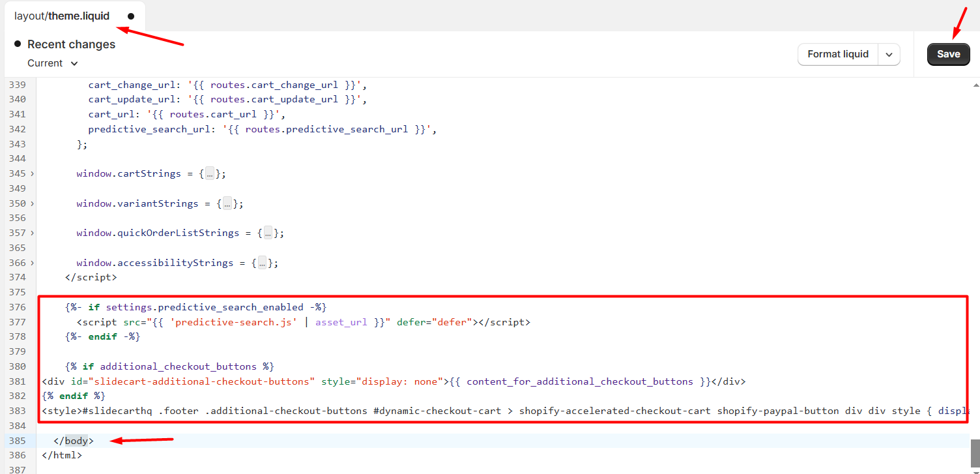Image resolution: width=980 pixels, height=474 pixels.
Task: Unfold ellipsis placeholder in window.cartStrings
Action: pos(209,174)
